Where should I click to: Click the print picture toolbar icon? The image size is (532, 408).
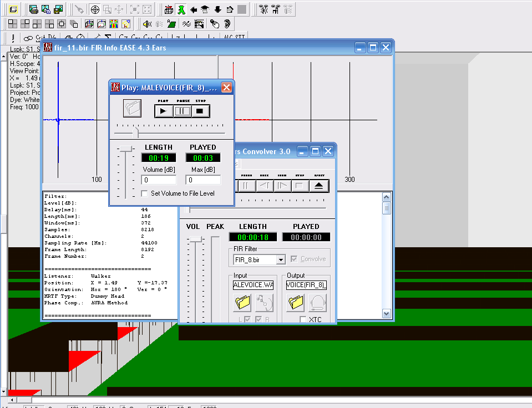[34, 9]
